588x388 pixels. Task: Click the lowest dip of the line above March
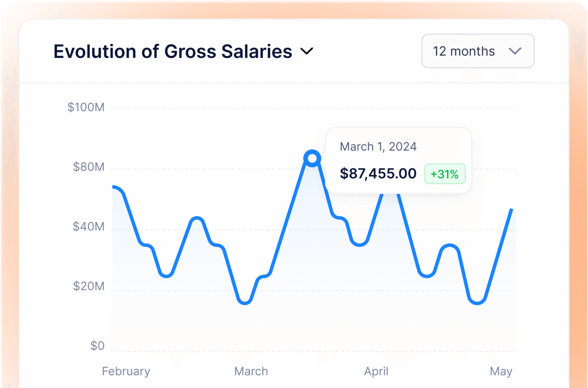[245, 302]
